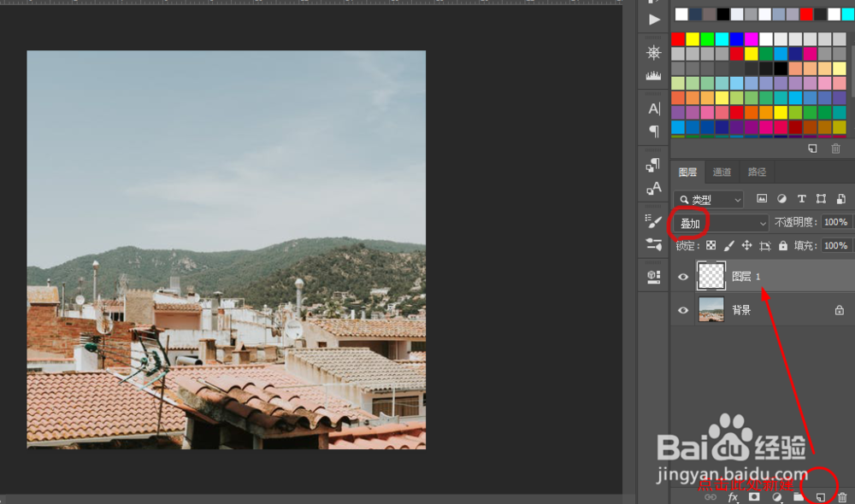Viewport: 855px width, 504px height.
Task: Create new fill or adjustment layer
Action: point(777,497)
